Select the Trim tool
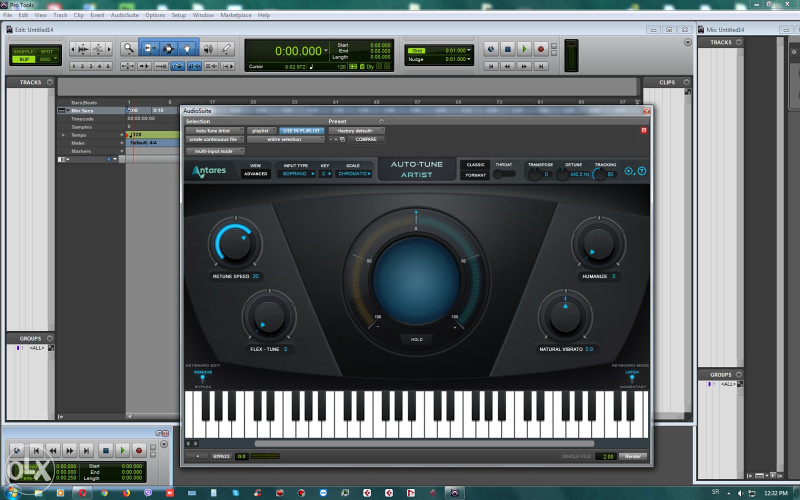This screenshot has width=800, height=500. pyautogui.click(x=149, y=48)
